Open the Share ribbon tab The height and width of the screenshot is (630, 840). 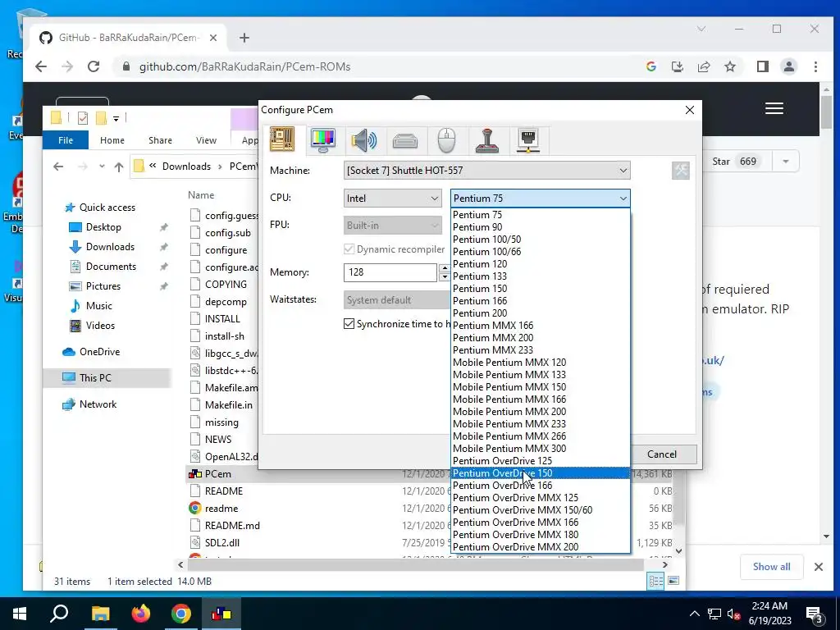[x=160, y=140]
